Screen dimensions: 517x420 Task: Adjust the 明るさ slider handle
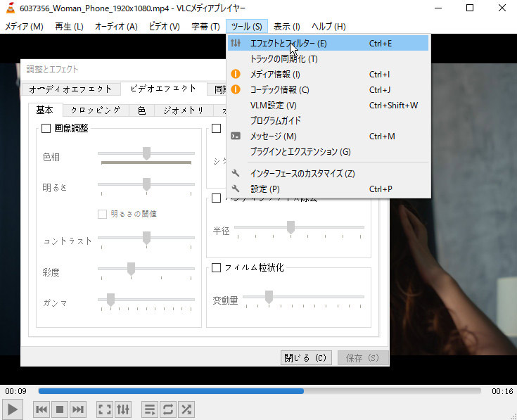(x=146, y=184)
